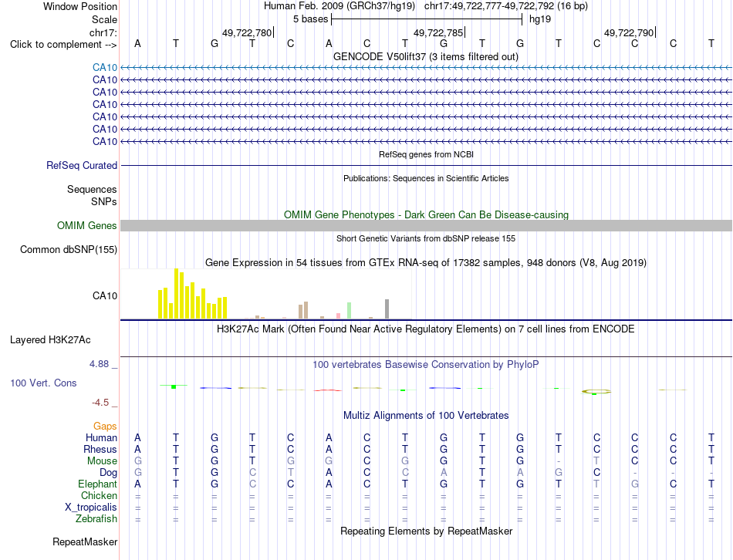Open the 'Publications: Sequences in Scientific Articles' title
Screen dimensions: 733x560
(x=426, y=178)
